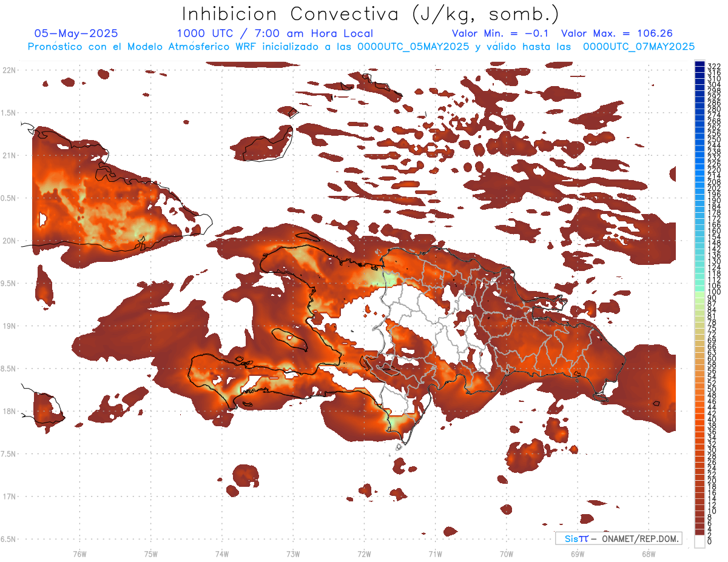728x562 pixels.
Task: Click the 76W longitude label
Action: (79, 554)
